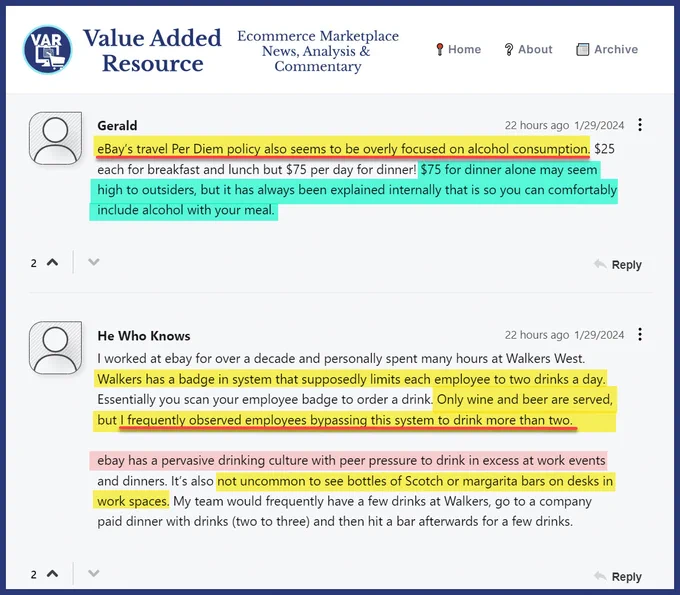Click the timestamp on He Who Knows' comment
680x595 pixels.
[x=564, y=335]
